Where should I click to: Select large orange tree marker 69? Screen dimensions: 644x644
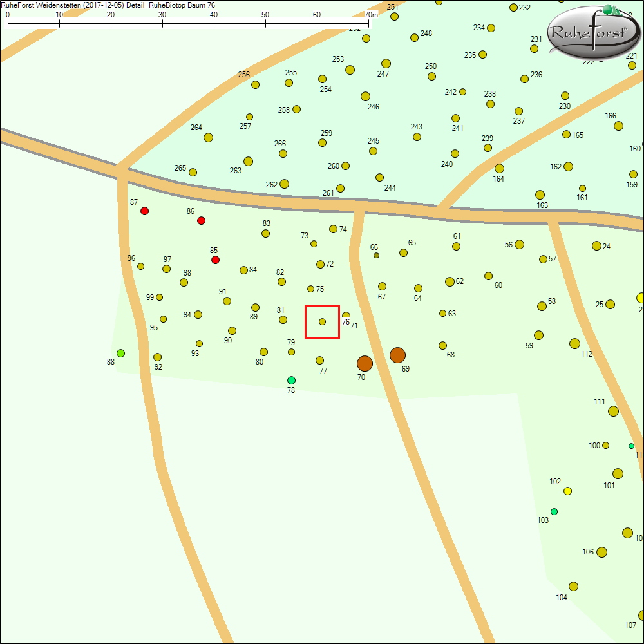(397, 355)
